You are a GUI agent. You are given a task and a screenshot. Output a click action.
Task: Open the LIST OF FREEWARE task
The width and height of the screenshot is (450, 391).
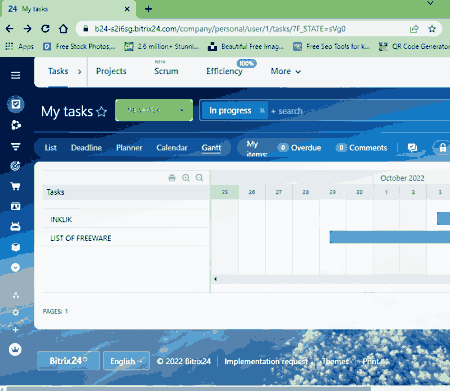point(81,238)
